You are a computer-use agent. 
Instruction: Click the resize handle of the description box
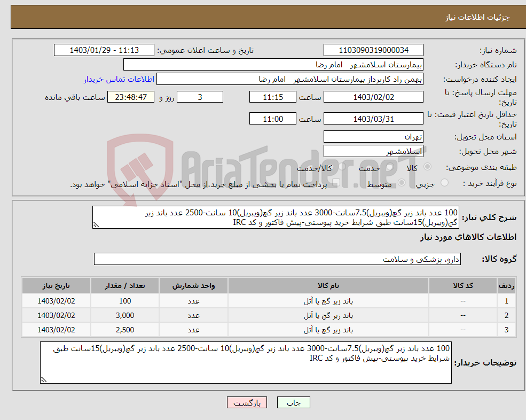pos(96,225)
